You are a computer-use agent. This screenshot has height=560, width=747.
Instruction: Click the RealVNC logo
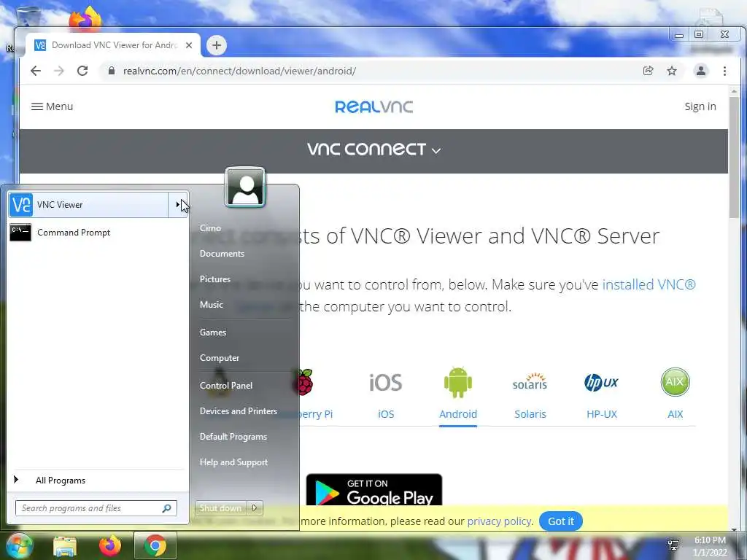[x=374, y=106]
